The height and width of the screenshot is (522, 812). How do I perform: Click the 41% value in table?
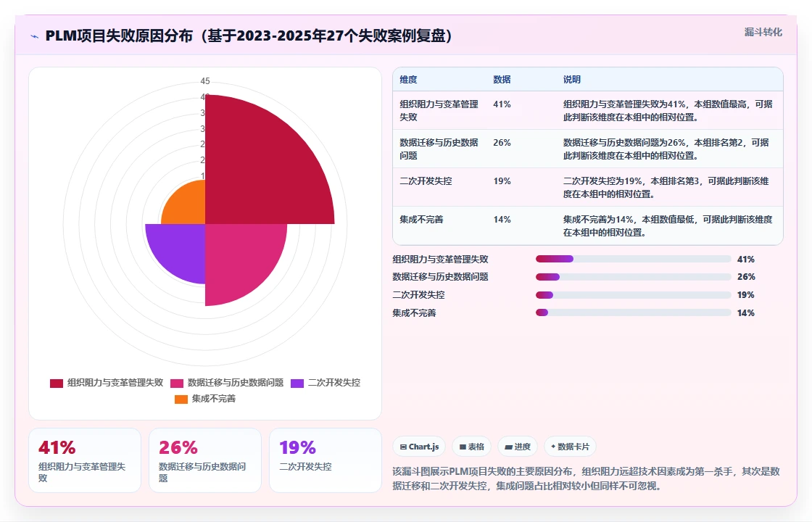(x=502, y=104)
